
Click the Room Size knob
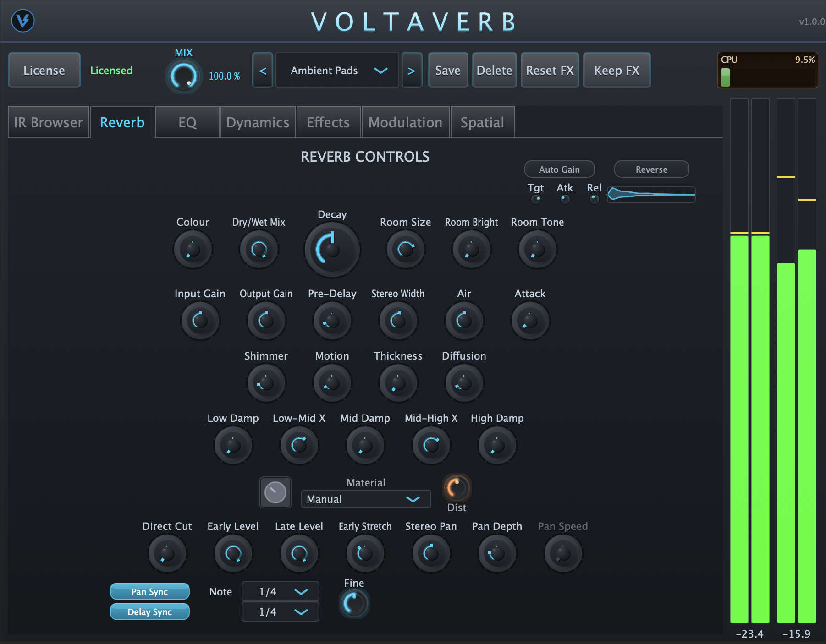click(x=406, y=250)
